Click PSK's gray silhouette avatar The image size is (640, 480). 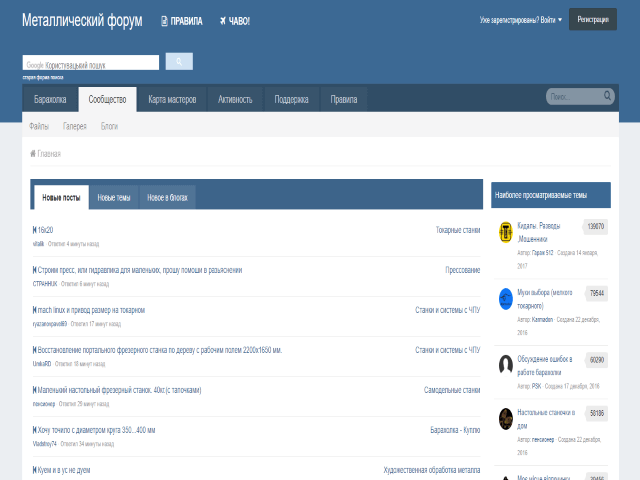point(506,364)
